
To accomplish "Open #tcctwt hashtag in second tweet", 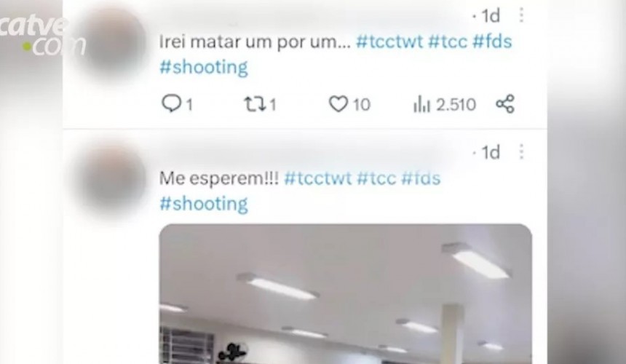I will [x=318, y=178].
